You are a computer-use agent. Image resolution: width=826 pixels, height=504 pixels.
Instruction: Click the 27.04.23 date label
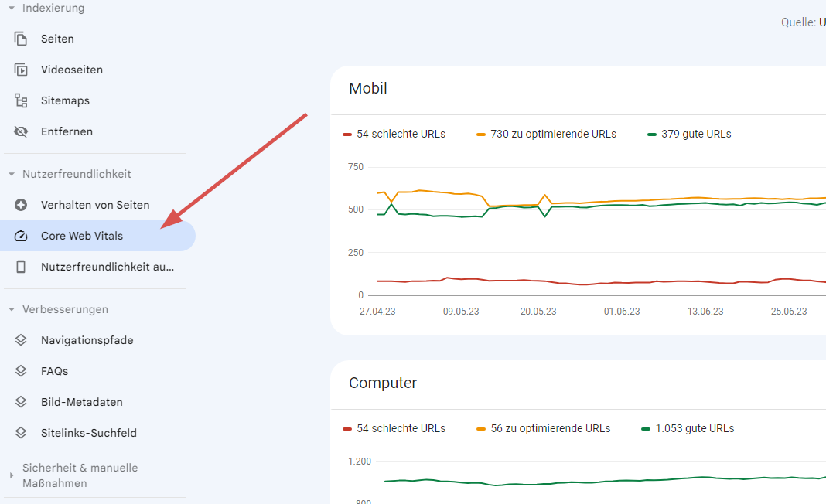(377, 312)
